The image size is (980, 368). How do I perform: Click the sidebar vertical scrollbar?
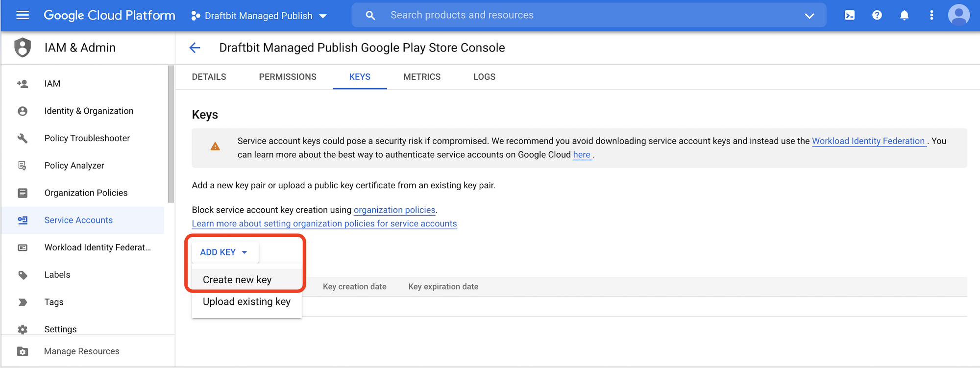(171, 134)
